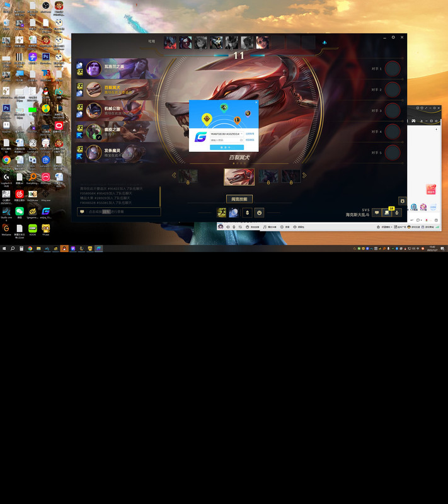Click the blue reroll icon beside the bench
Image resolution: width=448 pixels, height=504 pixels.
click(x=325, y=42)
